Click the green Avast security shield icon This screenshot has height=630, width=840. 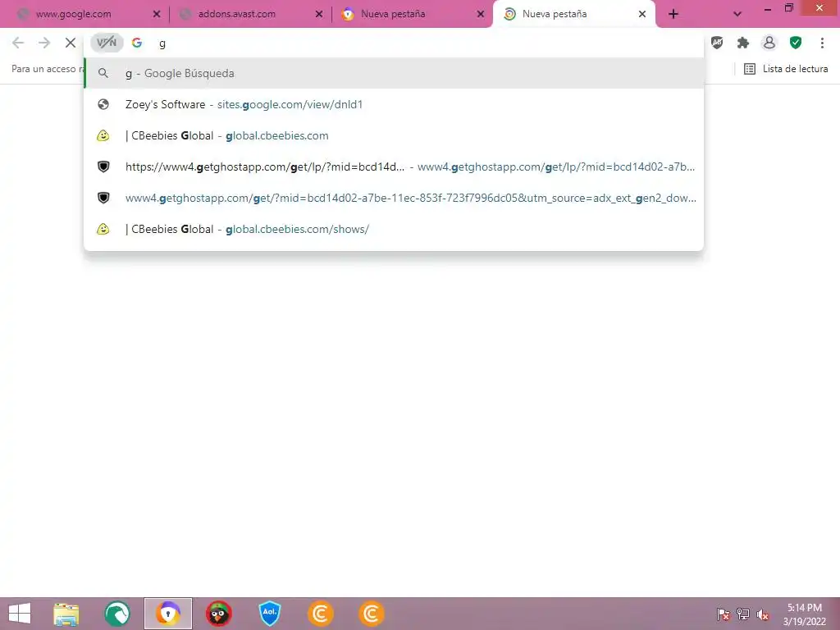(x=796, y=43)
